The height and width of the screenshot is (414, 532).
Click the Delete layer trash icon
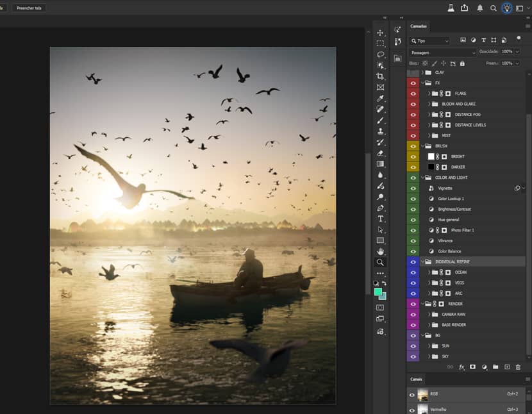point(518,367)
